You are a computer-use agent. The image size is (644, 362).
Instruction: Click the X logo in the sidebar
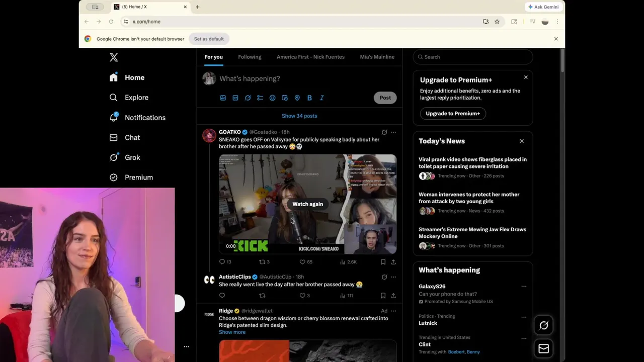pyautogui.click(x=114, y=57)
